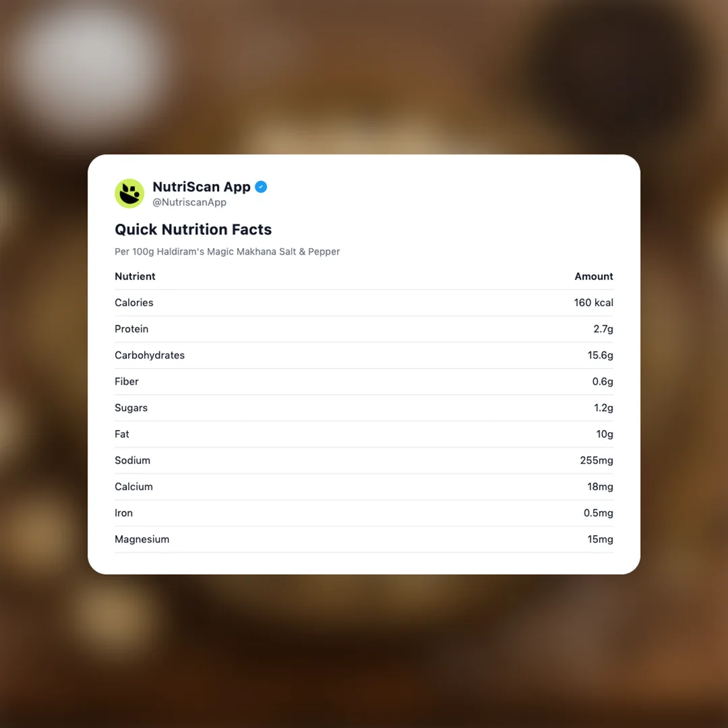The height and width of the screenshot is (728, 728).
Task: Click the blue verified badge
Action: pos(261,187)
